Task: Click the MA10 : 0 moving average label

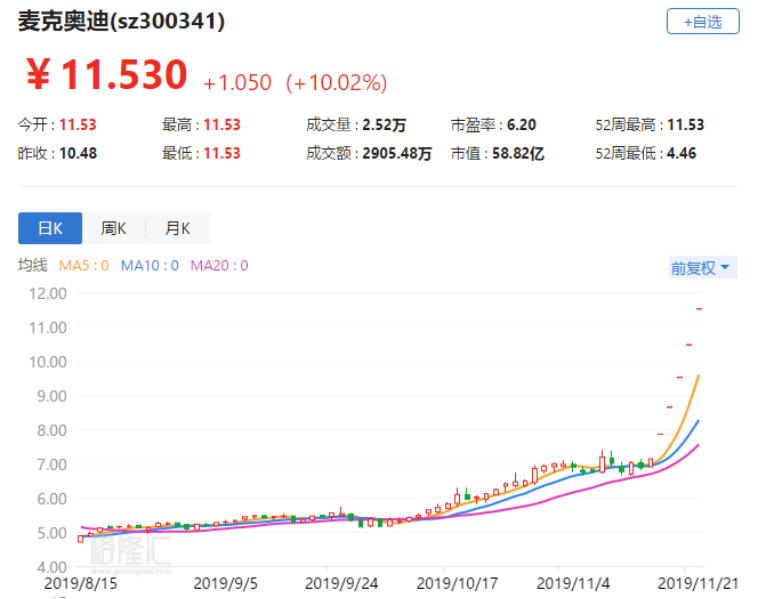Action: click(x=149, y=265)
